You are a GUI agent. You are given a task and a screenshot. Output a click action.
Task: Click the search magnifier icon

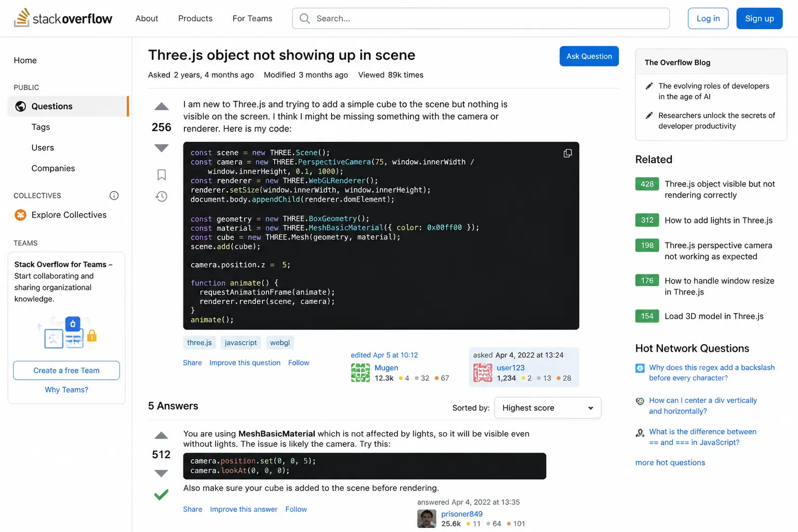(x=305, y=18)
